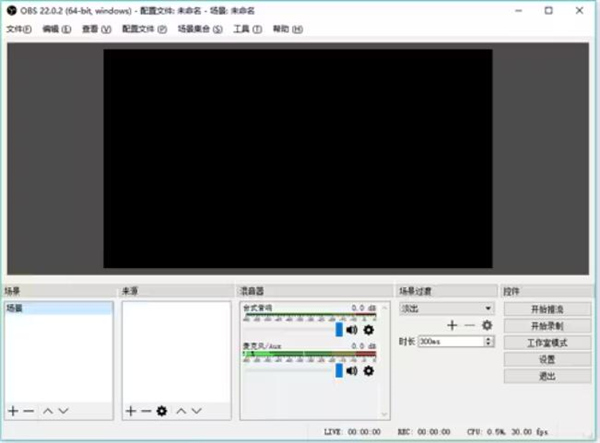
Task: Toggle studio mode (工作室模式)
Action: tap(547, 342)
